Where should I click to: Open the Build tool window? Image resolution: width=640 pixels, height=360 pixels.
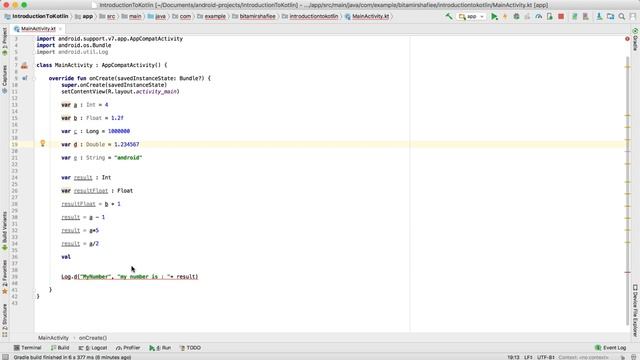point(60,348)
